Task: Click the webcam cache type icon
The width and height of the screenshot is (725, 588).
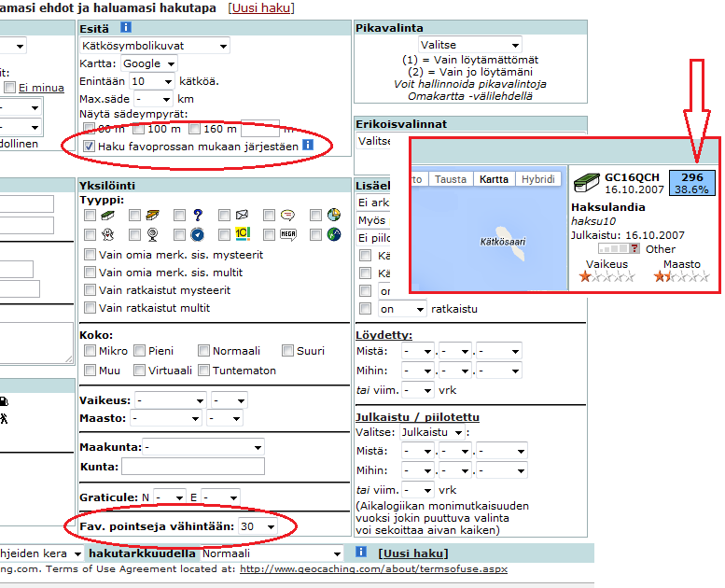Action: [152, 234]
